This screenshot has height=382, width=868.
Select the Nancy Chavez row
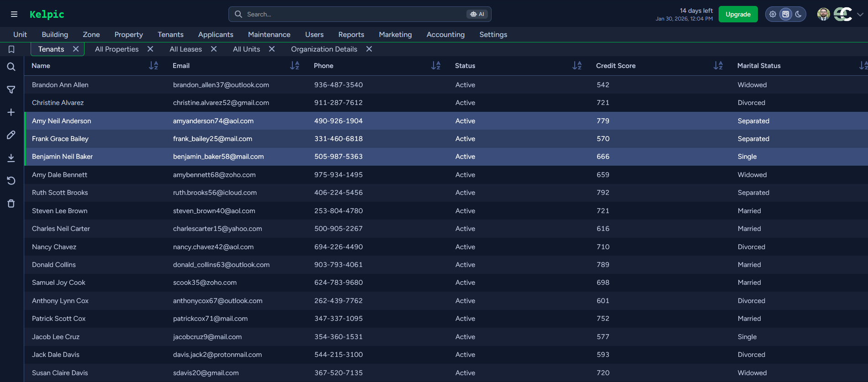click(446, 247)
